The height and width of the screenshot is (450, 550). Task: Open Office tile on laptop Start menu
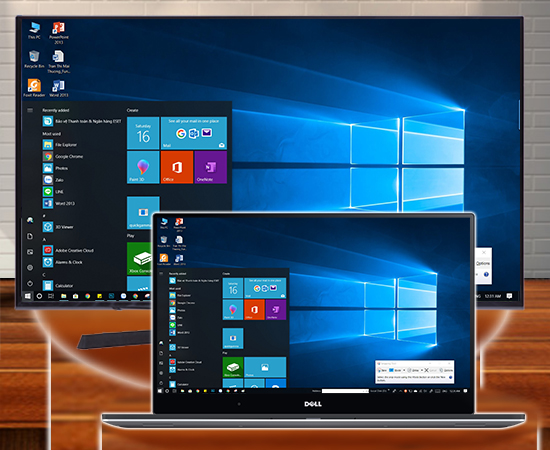(x=254, y=309)
